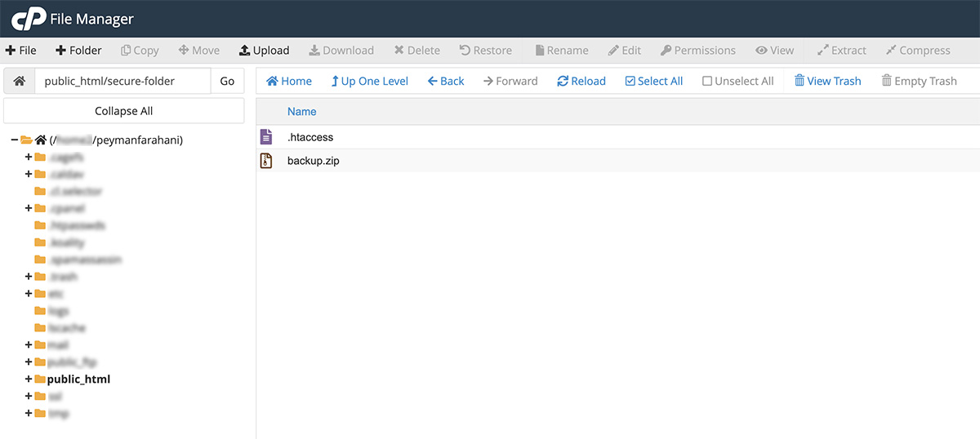Expand the public_html folder tree node
The height and width of the screenshot is (439, 980).
(x=29, y=379)
